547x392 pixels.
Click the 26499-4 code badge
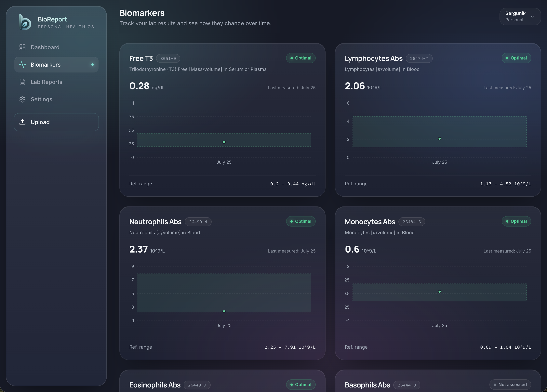click(198, 222)
